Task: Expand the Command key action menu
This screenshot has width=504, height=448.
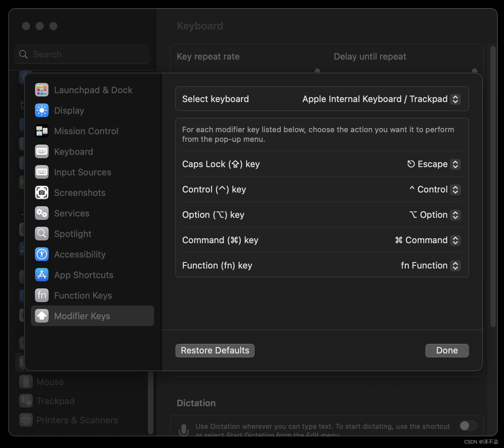Action: 455,240
